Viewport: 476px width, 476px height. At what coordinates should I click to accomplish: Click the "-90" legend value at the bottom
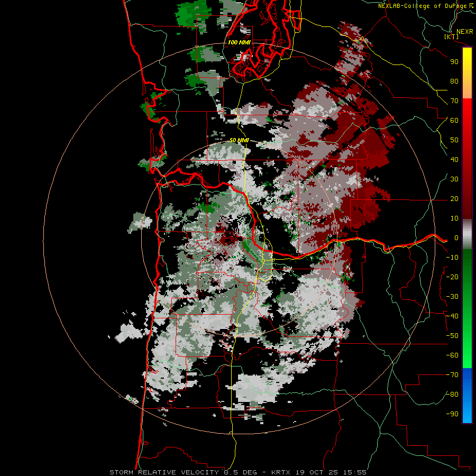coord(452,414)
